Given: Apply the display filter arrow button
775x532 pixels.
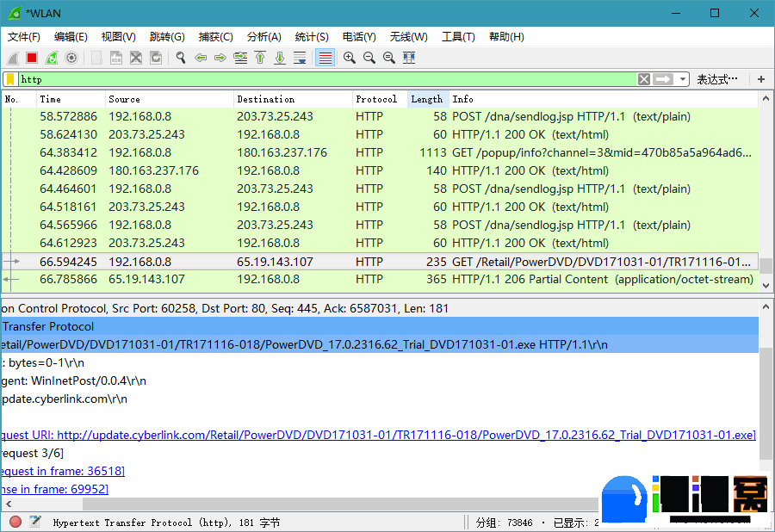Looking at the screenshot, I should coord(663,79).
